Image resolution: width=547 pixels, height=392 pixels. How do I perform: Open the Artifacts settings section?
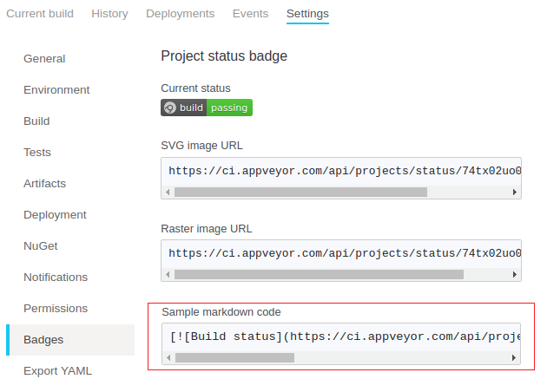pyautogui.click(x=44, y=184)
